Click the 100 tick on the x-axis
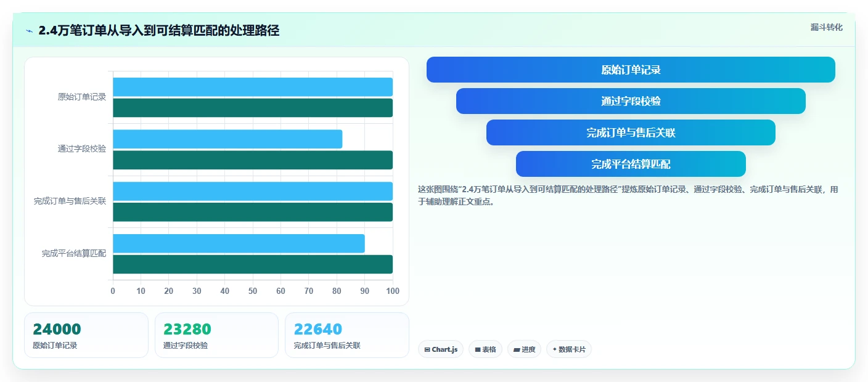The image size is (868, 382). 393,291
